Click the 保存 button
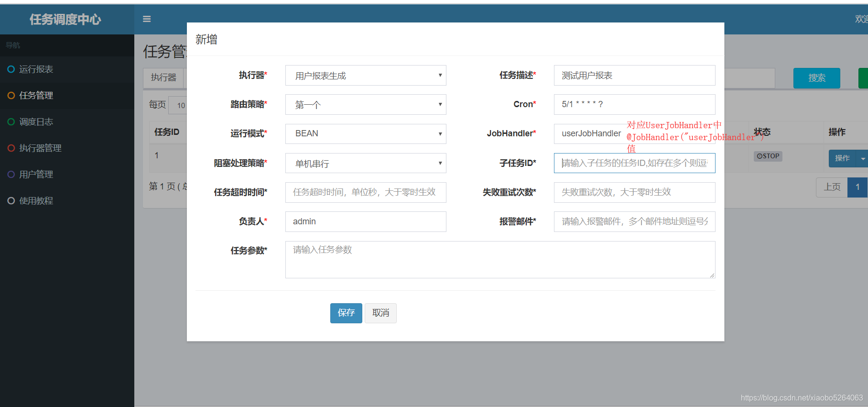868x407 pixels. pos(346,313)
